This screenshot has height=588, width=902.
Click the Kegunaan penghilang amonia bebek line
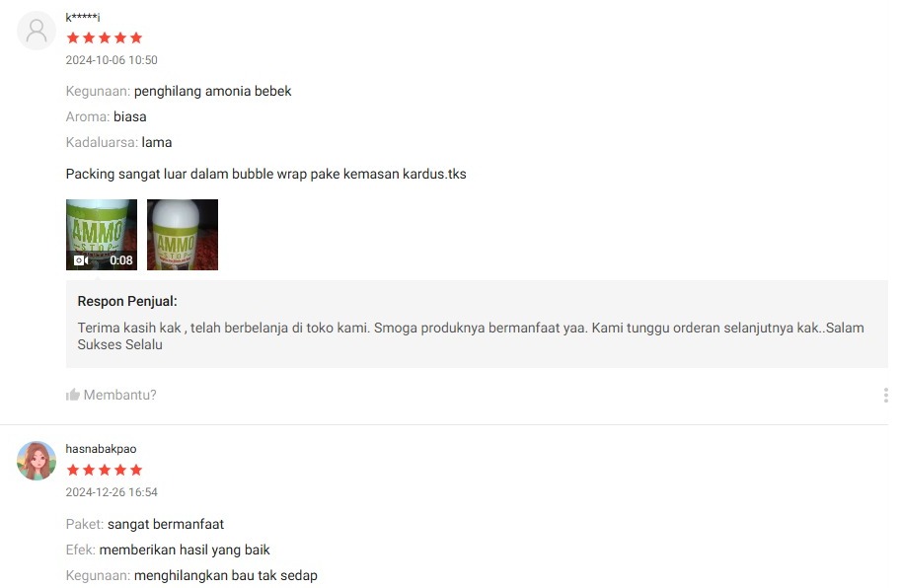(179, 91)
